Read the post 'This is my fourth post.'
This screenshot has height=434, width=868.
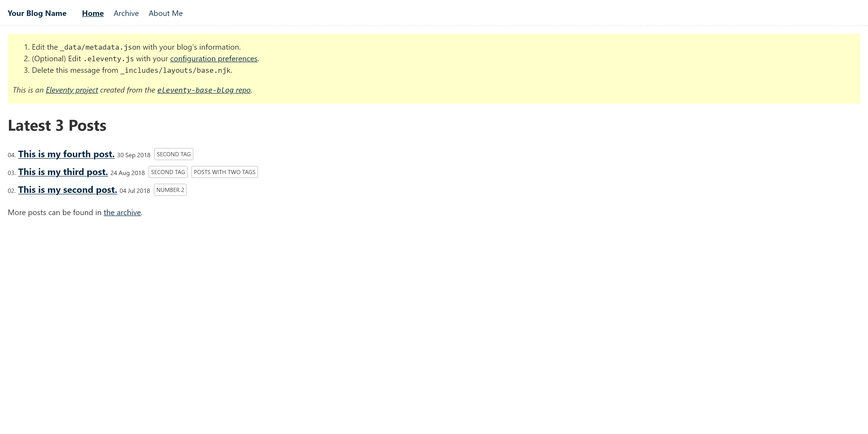[66, 154]
